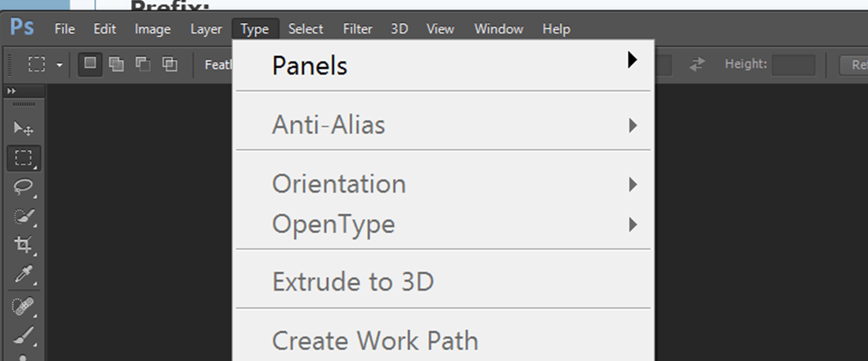Screen dimensions: 868x361
Task: Enable New Selection mode in options bar
Action: click(90, 64)
